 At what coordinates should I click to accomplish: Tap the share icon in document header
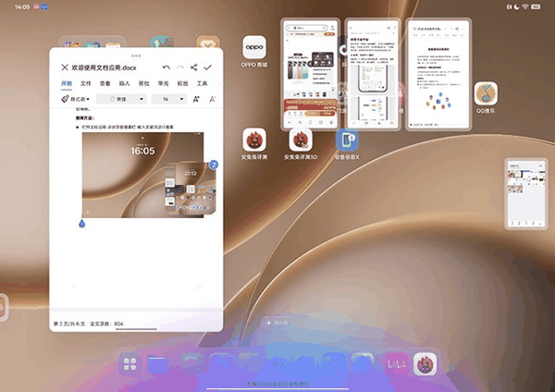pos(193,67)
